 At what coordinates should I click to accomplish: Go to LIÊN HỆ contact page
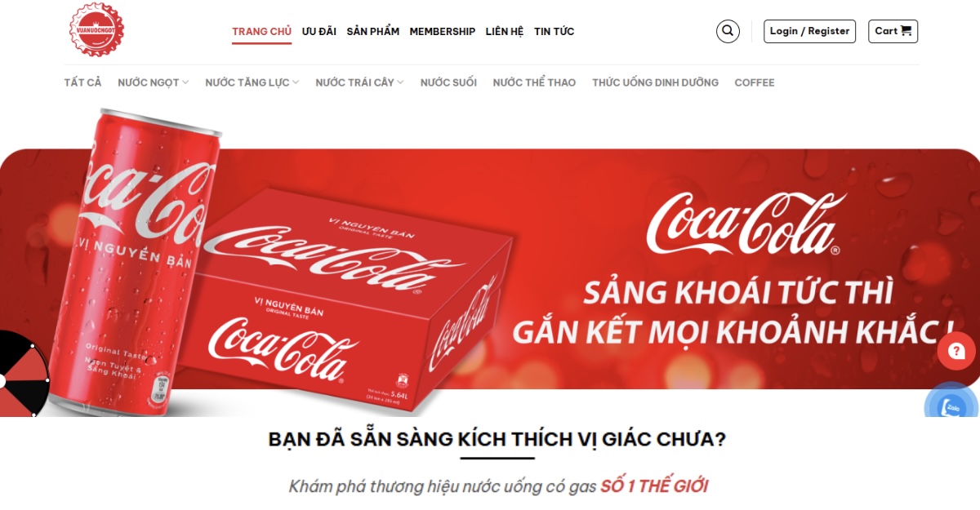coord(505,31)
